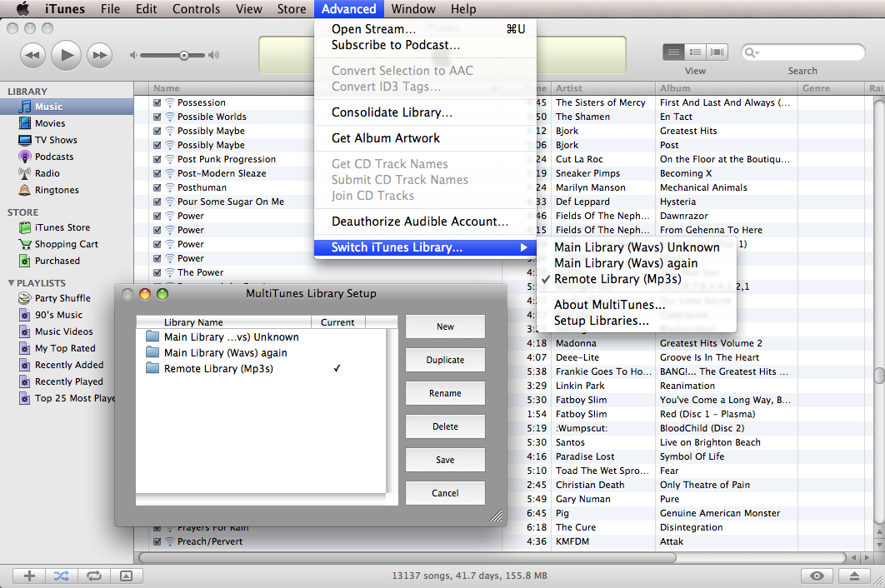Select Main Library (Wavs) again in submenu

[x=637, y=263]
